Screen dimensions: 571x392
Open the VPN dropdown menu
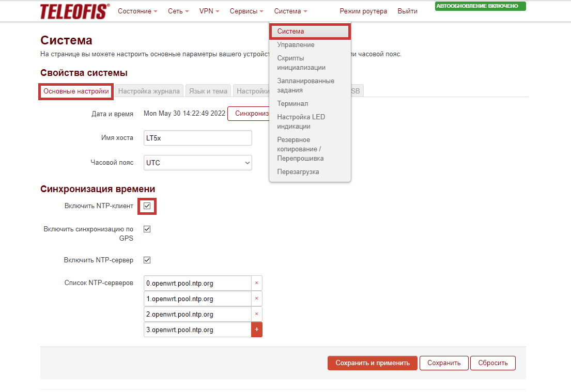tap(209, 11)
